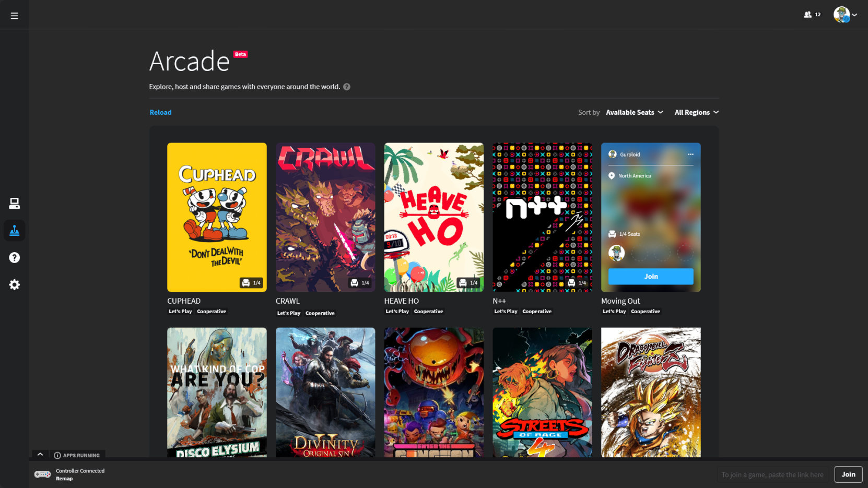The image size is (868, 488).
Task: Select the Arcade joystick sidebar icon
Action: (x=14, y=230)
